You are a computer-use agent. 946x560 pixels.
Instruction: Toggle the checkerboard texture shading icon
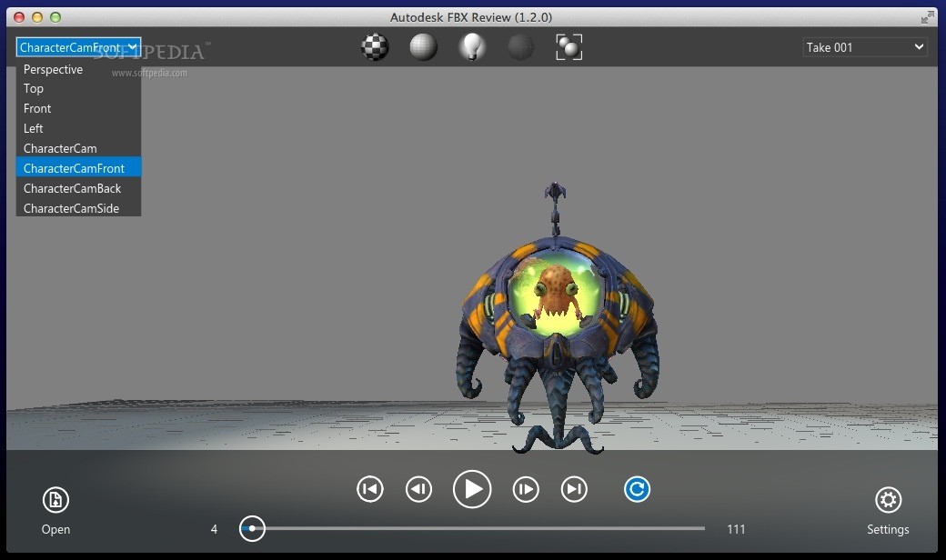pos(375,47)
